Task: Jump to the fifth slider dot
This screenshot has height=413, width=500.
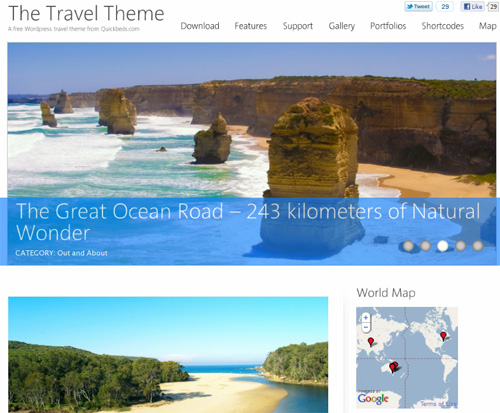Action: tap(478, 246)
